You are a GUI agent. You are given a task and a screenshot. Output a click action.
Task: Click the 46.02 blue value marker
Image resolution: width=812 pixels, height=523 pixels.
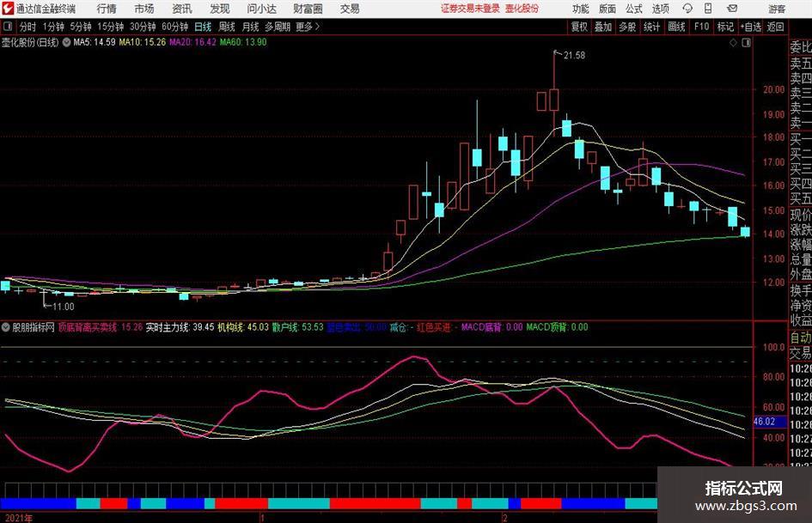point(769,422)
